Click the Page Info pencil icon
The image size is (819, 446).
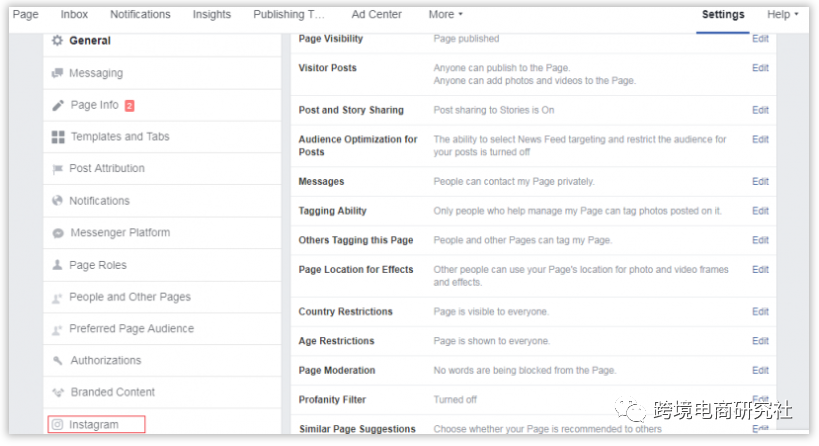pyautogui.click(x=58, y=105)
